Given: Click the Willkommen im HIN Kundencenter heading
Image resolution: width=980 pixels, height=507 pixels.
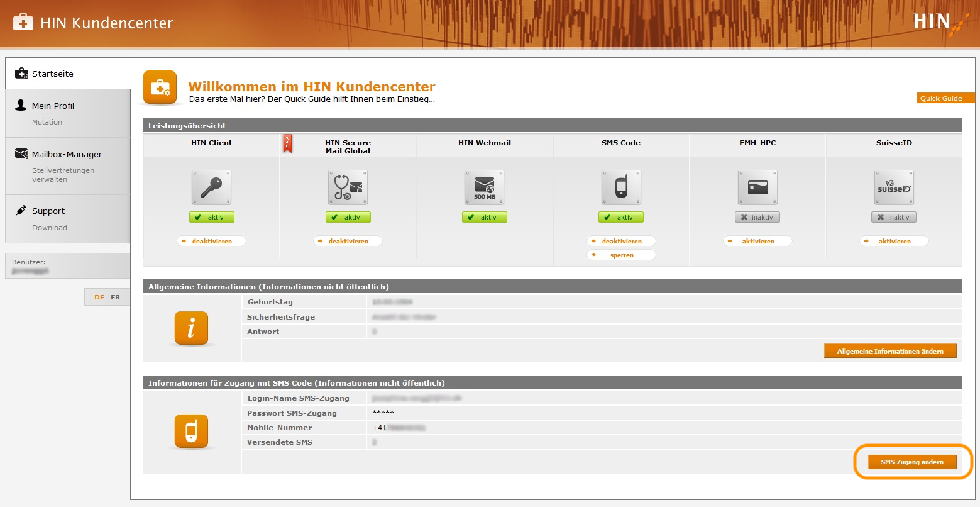Looking at the screenshot, I should coord(312,86).
